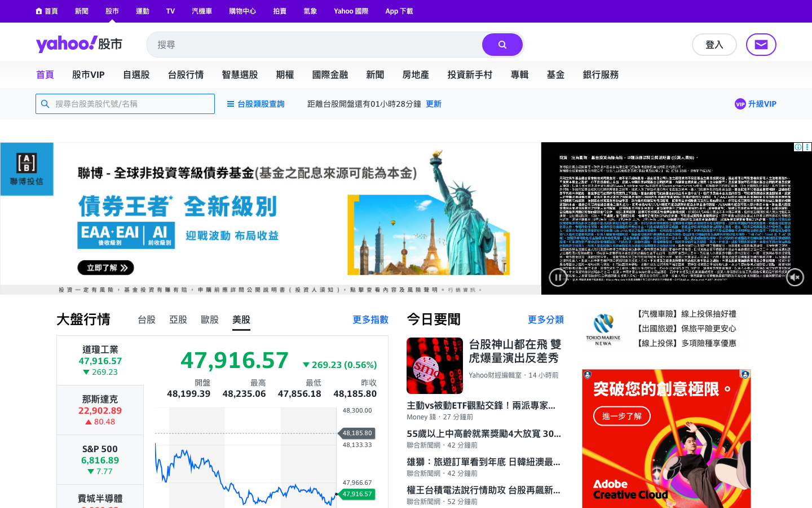Open 汽機車 in top purple bar
The image size is (812, 508).
tap(202, 11)
